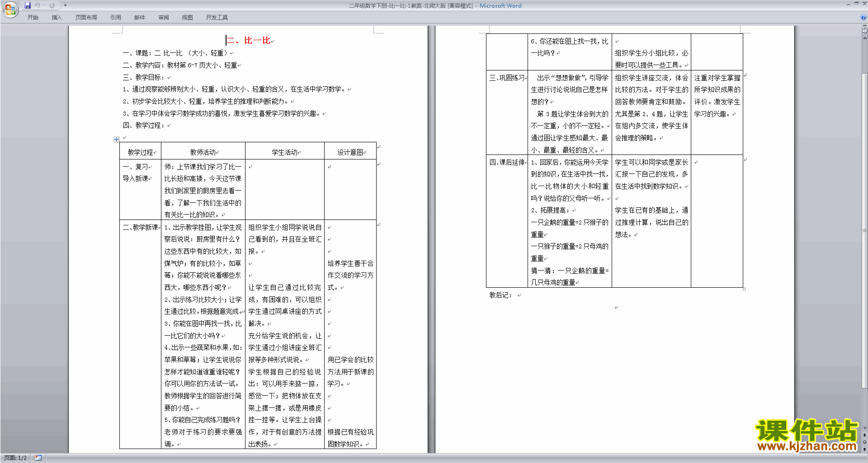Image resolution: width=868 pixels, height=463 pixels.
Task: Open the Undo history dropdown arrow
Action: [44, 5]
